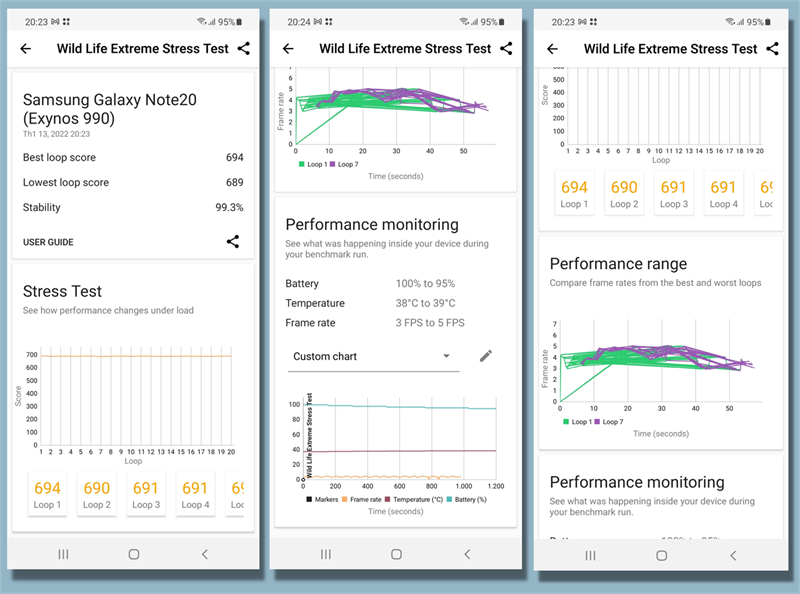Select Loop 2 score card in right phone
The width and height of the screenshot is (800, 594).
[624, 193]
